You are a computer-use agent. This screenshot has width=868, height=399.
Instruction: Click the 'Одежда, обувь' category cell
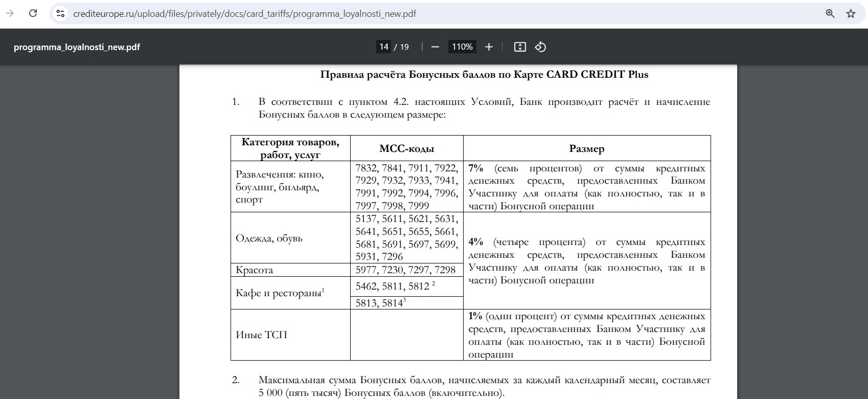pos(290,238)
